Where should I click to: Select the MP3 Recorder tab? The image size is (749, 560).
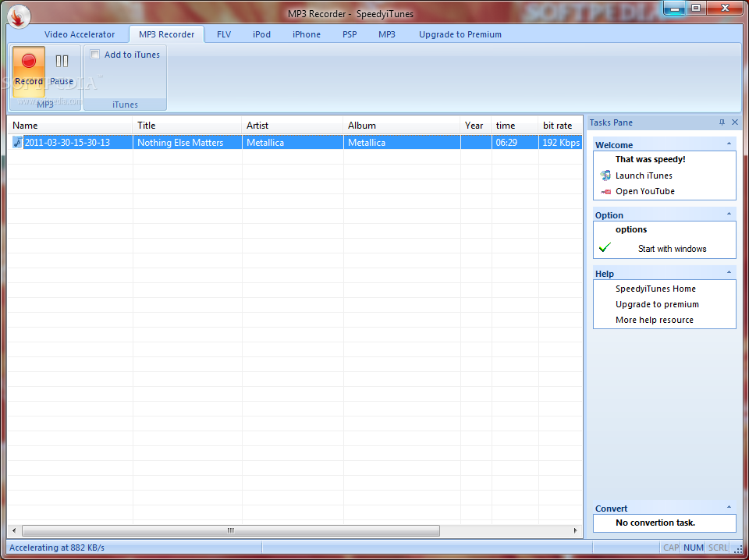(167, 34)
